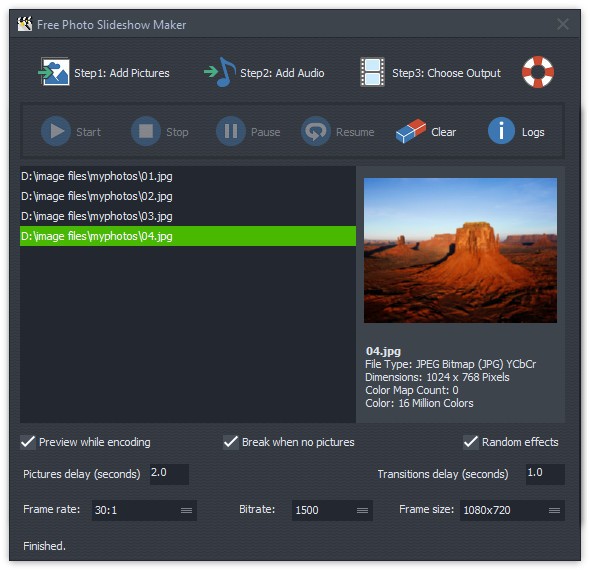Click the Logs text label
Viewport: 590px width, 570px height.
pos(533,132)
